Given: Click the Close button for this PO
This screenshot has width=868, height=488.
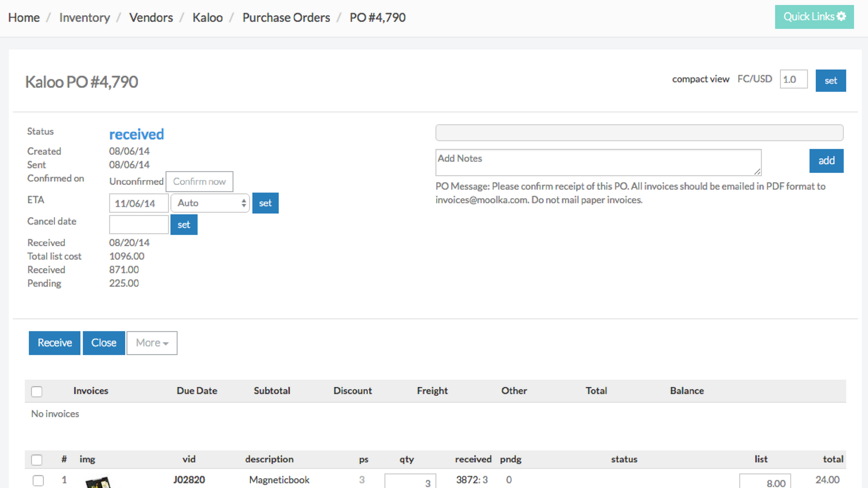Looking at the screenshot, I should click(x=104, y=343).
